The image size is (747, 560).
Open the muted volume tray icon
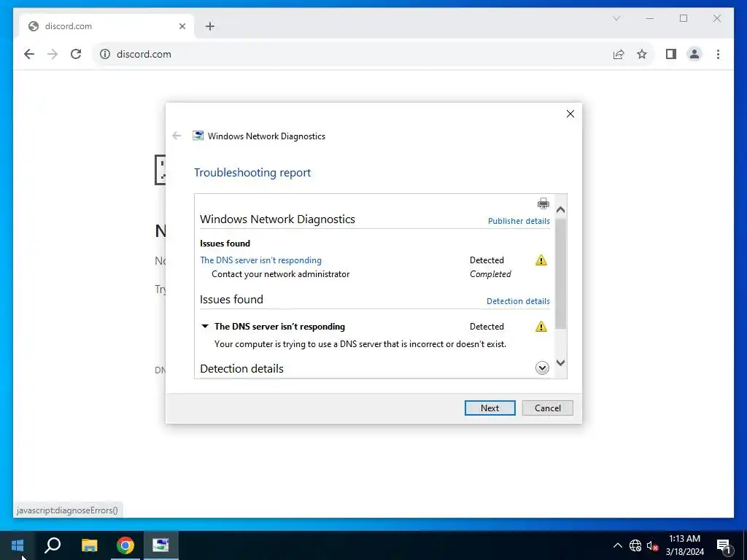click(652, 545)
